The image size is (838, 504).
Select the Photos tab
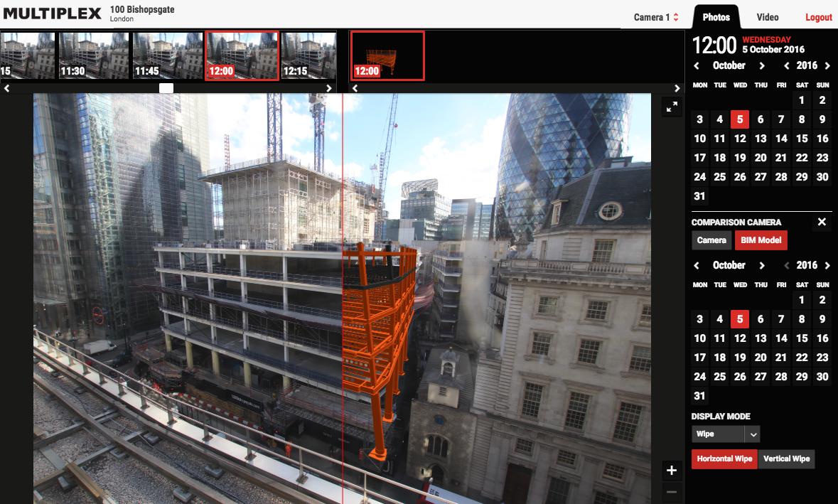(716, 18)
